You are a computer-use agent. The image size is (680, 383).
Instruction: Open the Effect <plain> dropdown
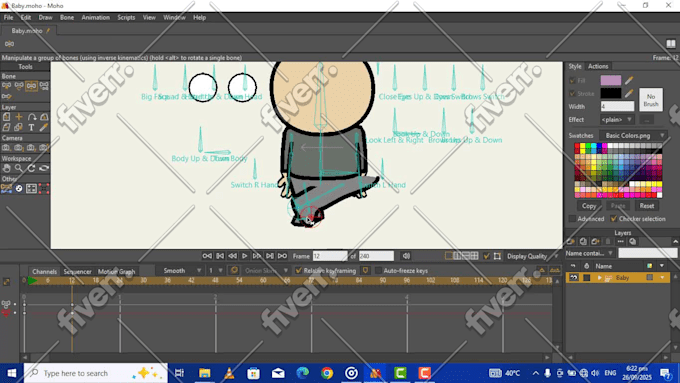pyautogui.click(x=617, y=119)
